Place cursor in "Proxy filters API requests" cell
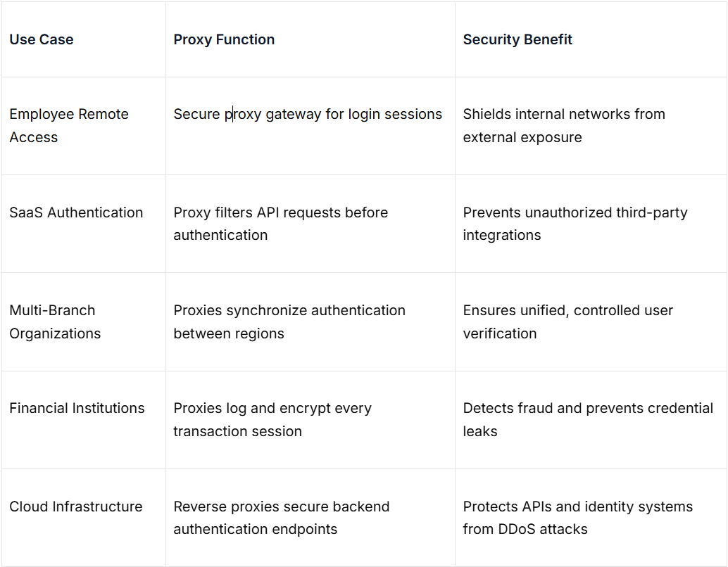This screenshot has height=567, width=728. tap(280, 224)
